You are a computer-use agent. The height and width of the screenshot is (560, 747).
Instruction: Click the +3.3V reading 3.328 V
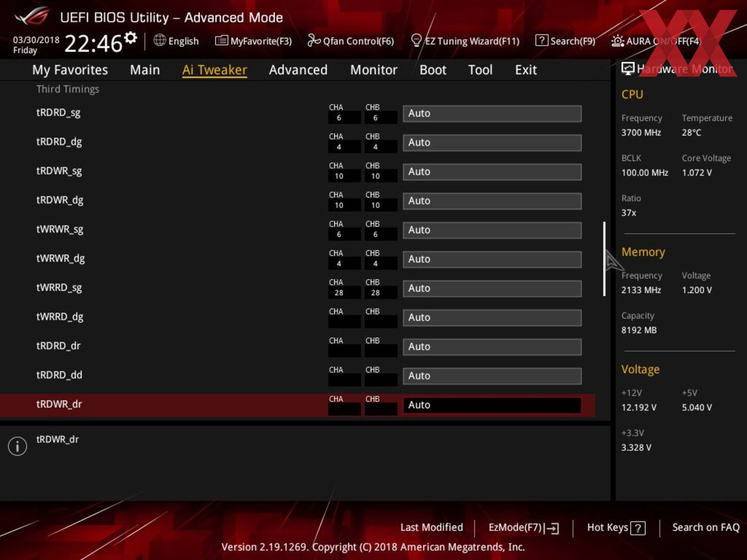click(x=636, y=447)
